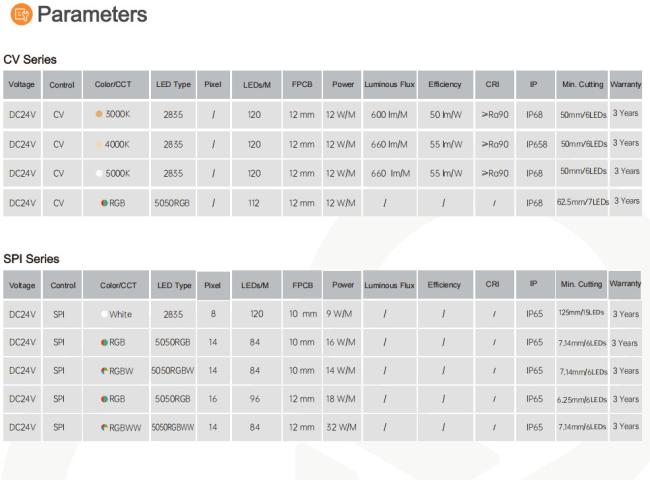Click the RGB color icon in CV Series
650x480 pixels.
[x=104, y=203]
